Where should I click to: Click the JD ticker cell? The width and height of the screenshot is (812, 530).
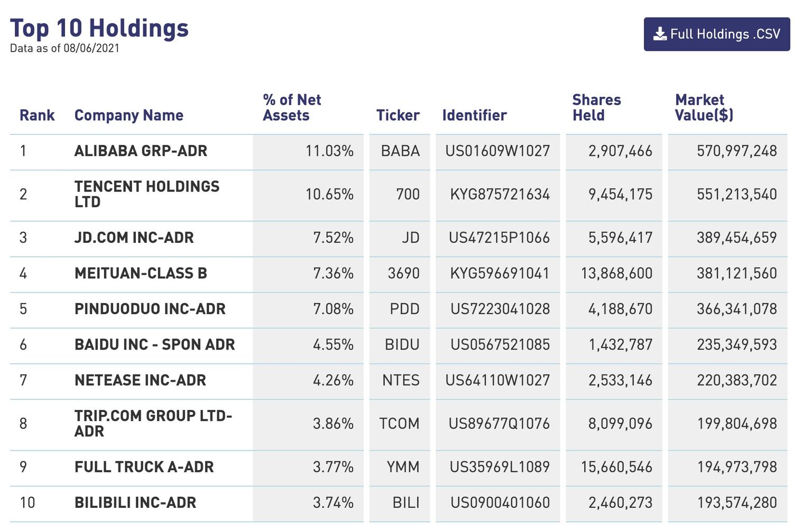pyautogui.click(x=410, y=238)
